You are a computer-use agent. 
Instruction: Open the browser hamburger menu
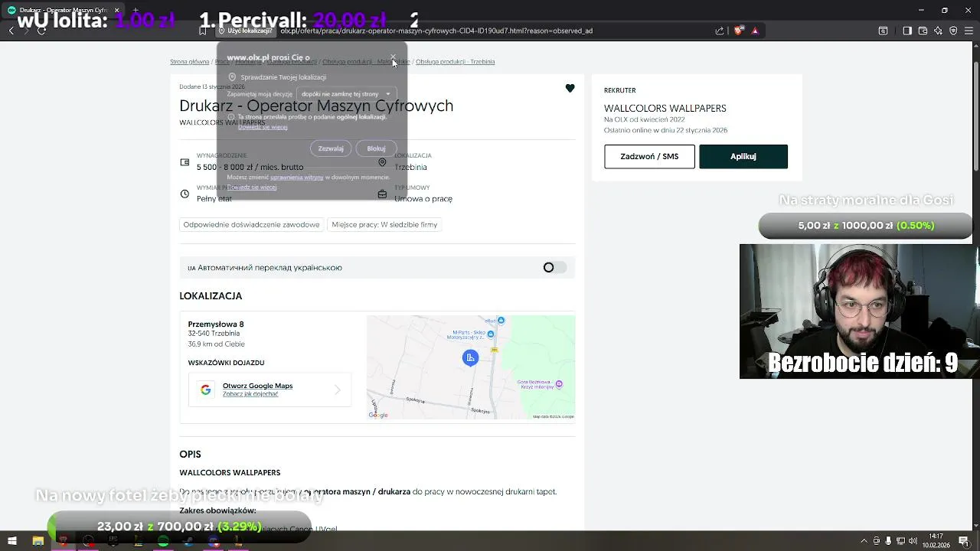pyautogui.click(x=969, y=31)
